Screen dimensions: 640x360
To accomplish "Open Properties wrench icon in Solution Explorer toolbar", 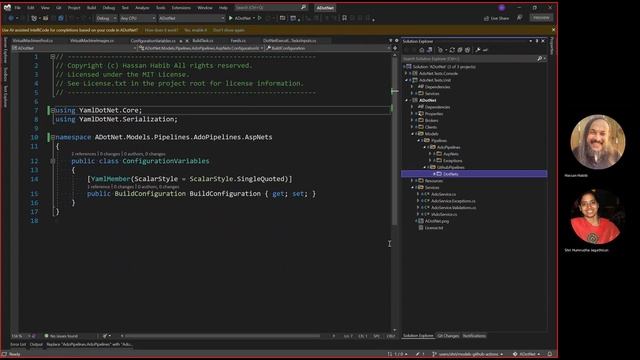I will (478, 50).
